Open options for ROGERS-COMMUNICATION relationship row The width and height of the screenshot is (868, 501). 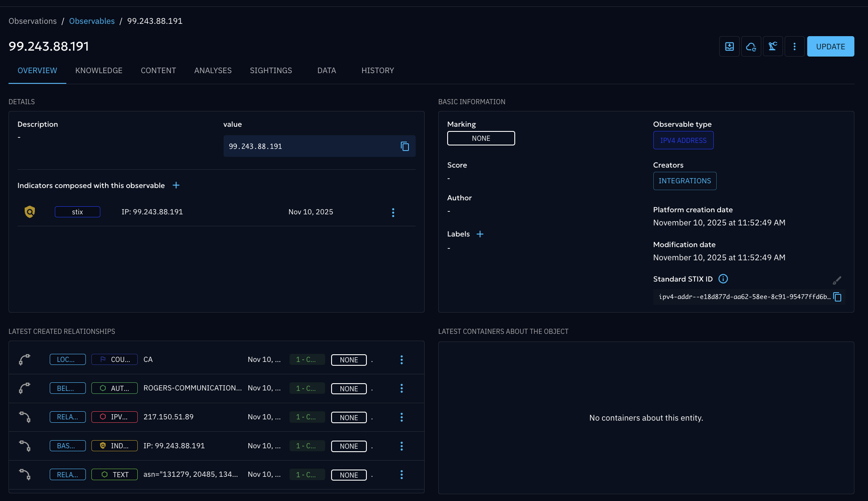click(x=402, y=388)
